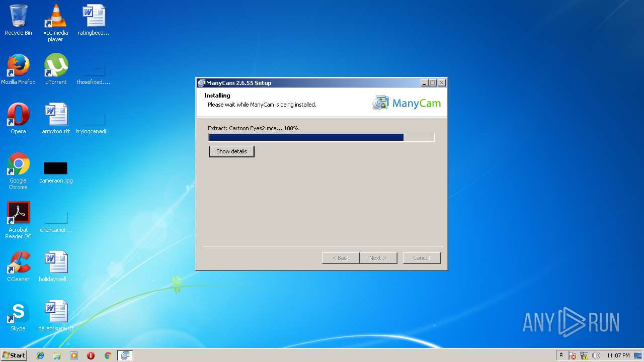Show hidden system tray icons
This screenshot has width=644, height=362.
(561, 355)
